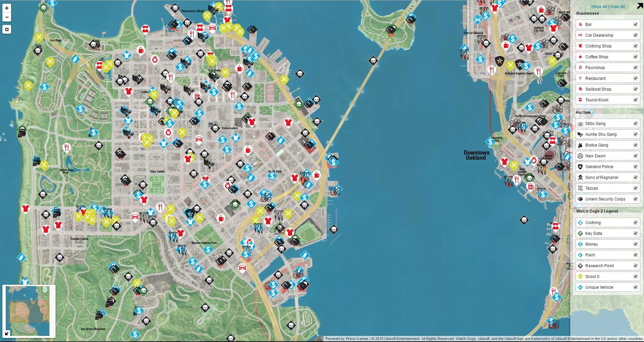Click the skull marker on the Bay Bridge span
644x342 pixels.
373,61
